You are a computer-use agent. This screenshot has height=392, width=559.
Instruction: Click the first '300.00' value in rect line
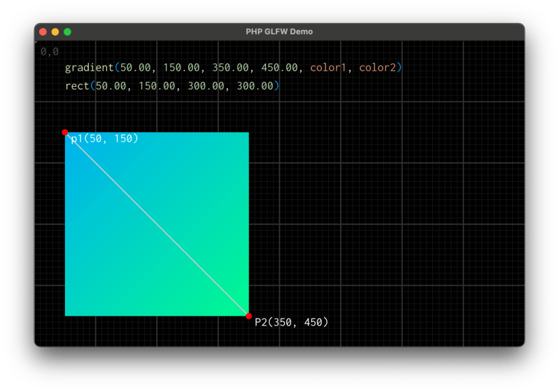click(x=206, y=86)
